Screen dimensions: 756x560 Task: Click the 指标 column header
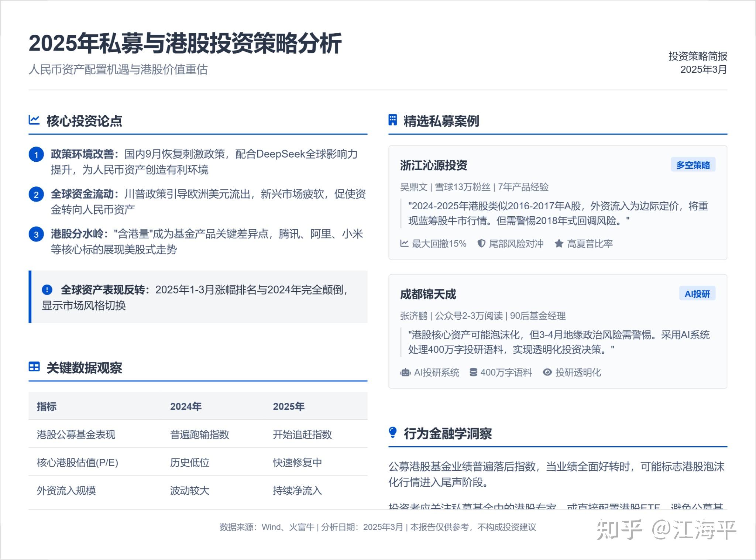pos(47,406)
